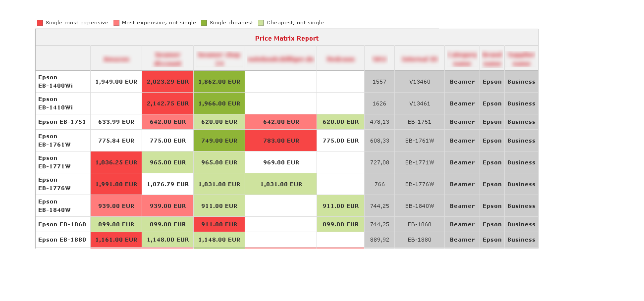644x301 pixels.
Task: Click SKU value 478,13
Action: 379,122
